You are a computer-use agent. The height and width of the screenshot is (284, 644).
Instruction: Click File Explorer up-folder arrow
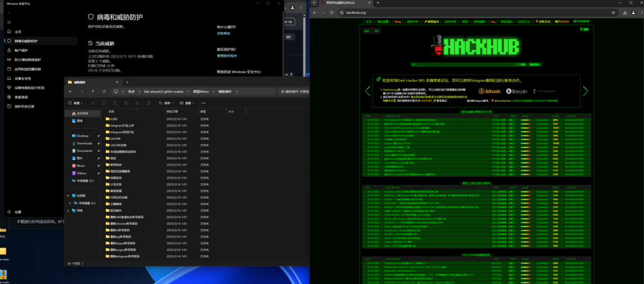[x=92, y=92]
